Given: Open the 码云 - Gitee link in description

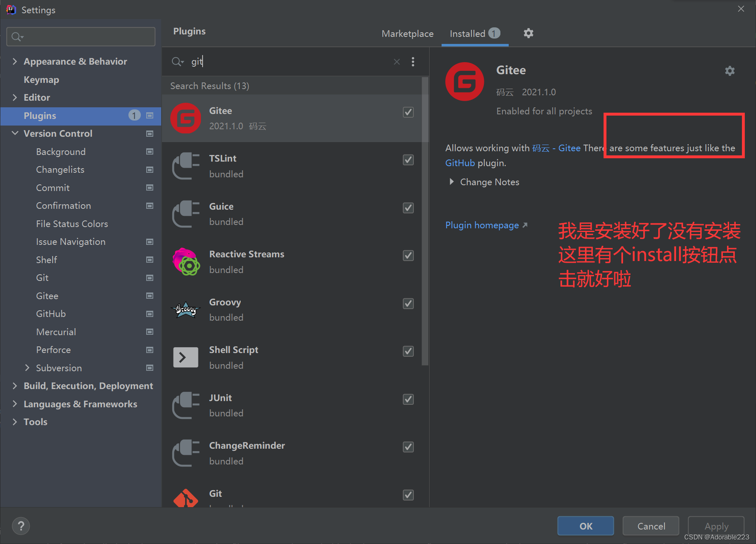Looking at the screenshot, I should pos(556,148).
